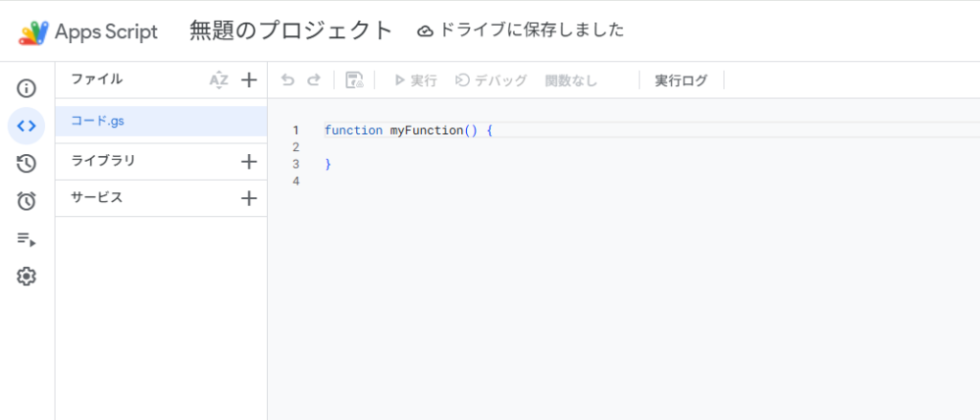Select the コード.gs file
The image size is (980, 420).
pos(99,121)
